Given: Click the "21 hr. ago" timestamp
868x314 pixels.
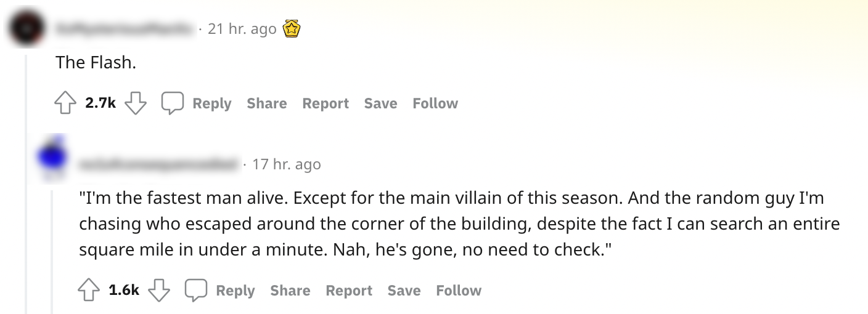Looking at the screenshot, I should 242,29.
